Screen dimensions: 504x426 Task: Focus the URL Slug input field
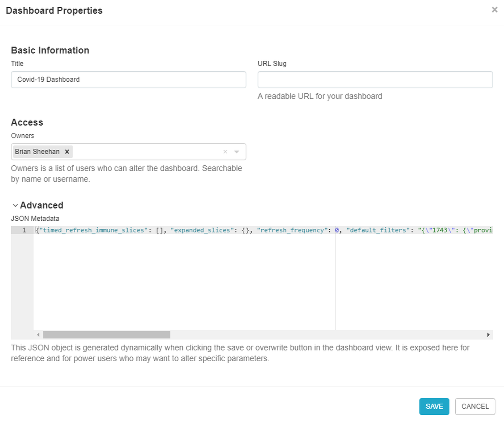click(375, 79)
